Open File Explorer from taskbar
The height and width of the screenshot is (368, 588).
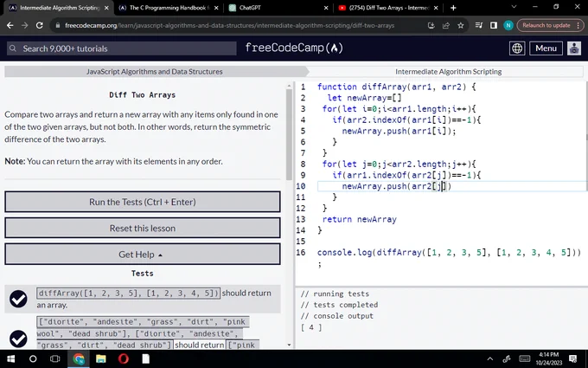[x=101, y=359]
